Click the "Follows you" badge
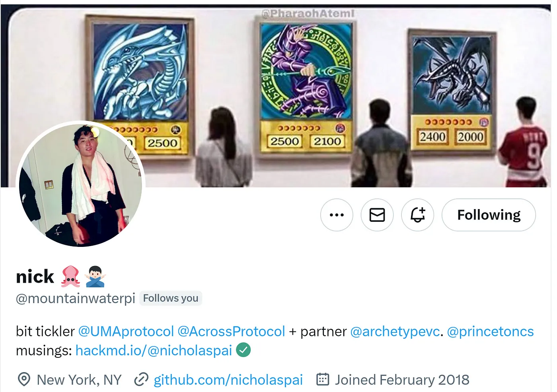Screen dimensions: 557x392 [x=171, y=298]
